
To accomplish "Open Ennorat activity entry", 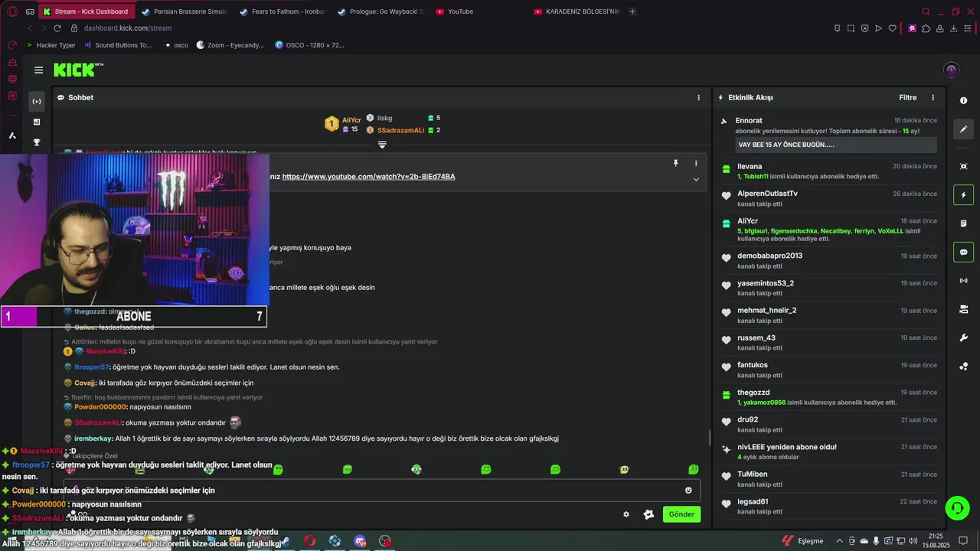I will click(x=828, y=135).
